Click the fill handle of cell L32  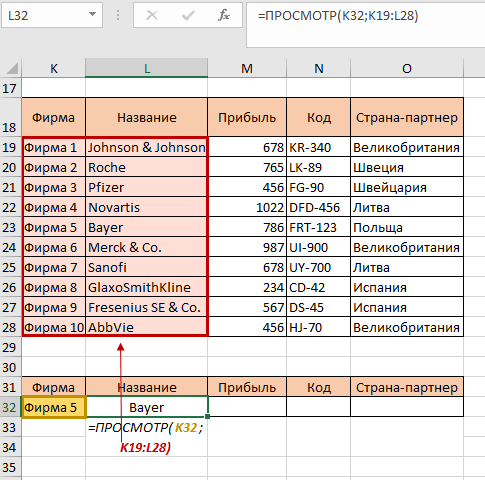(x=208, y=417)
